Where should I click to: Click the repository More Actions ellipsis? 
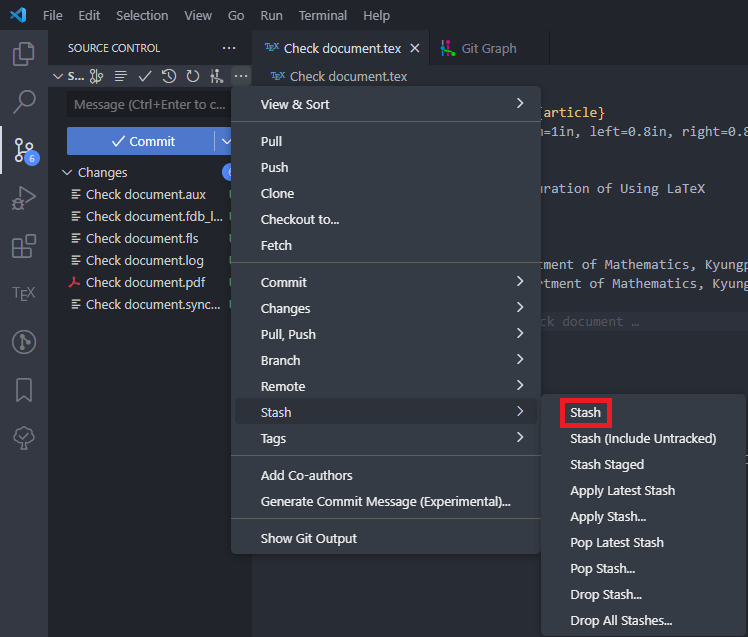241,76
